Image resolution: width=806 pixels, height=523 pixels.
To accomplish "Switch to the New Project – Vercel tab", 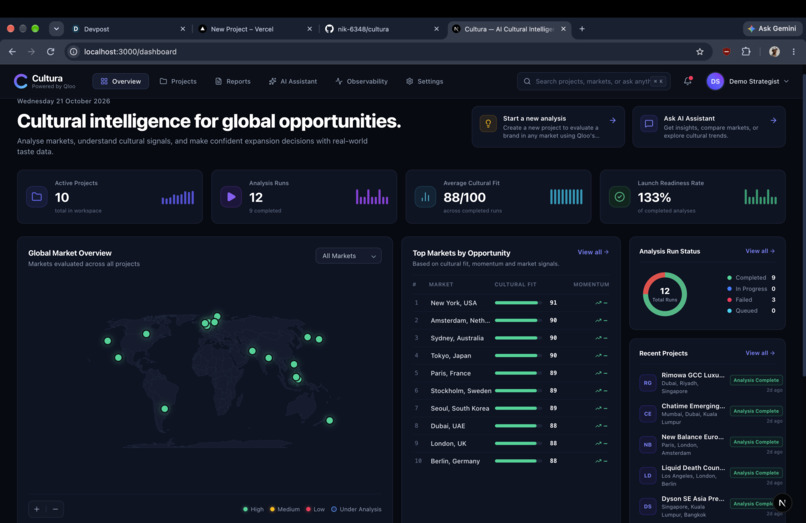I will [x=255, y=29].
